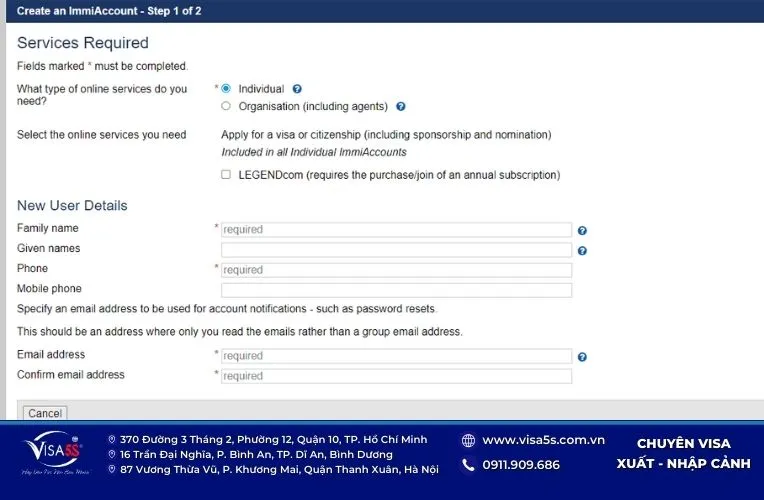Click the 'Given names' label
Viewport: 764px width, 500px height.
tap(48, 248)
